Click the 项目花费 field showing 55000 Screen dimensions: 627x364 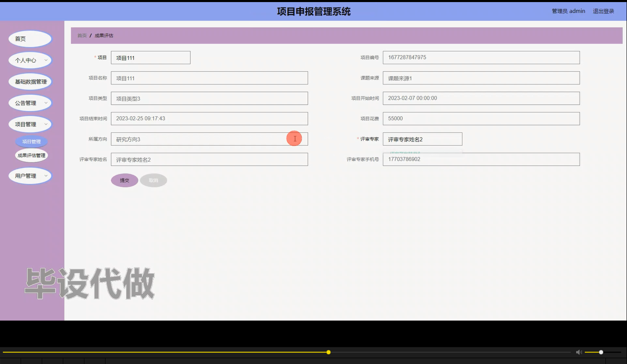click(x=481, y=118)
